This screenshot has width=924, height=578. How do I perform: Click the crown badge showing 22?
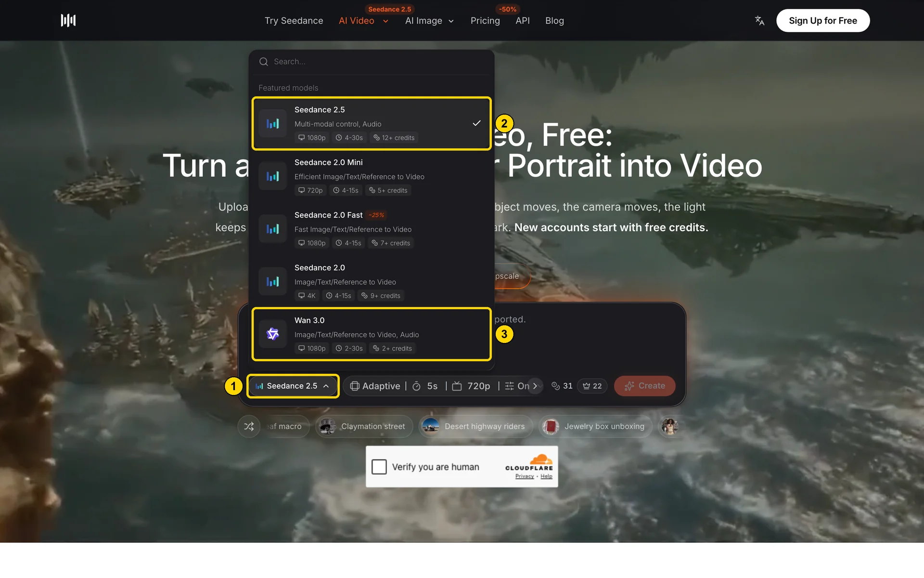(x=592, y=386)
